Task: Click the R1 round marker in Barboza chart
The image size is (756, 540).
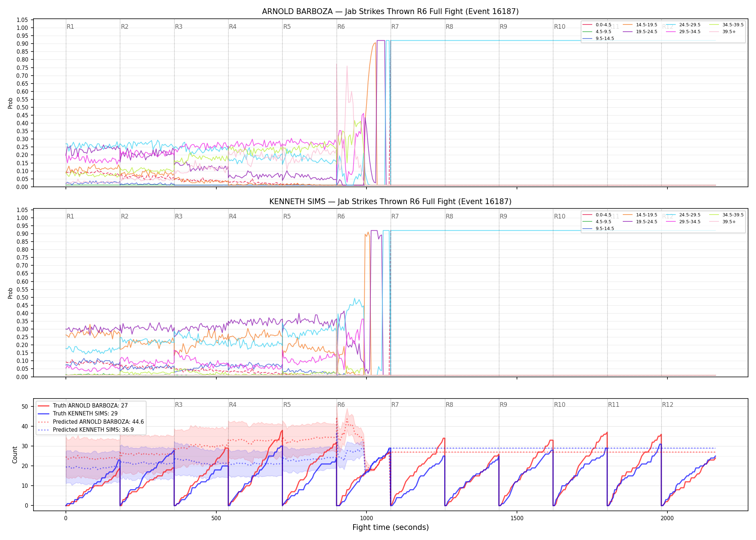Action: coord(70,27)
